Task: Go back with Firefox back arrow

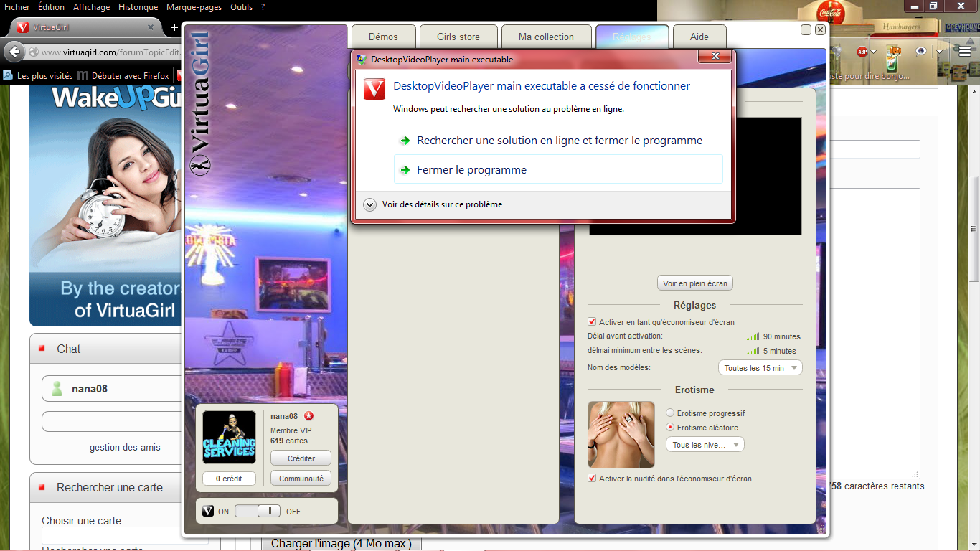Action: (14, 52)
